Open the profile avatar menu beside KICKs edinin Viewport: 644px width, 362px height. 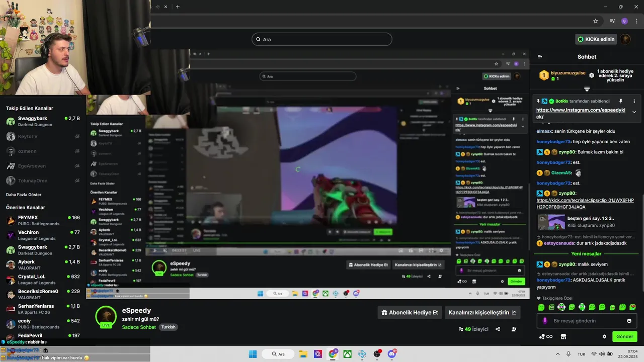(x=625, y=39)
